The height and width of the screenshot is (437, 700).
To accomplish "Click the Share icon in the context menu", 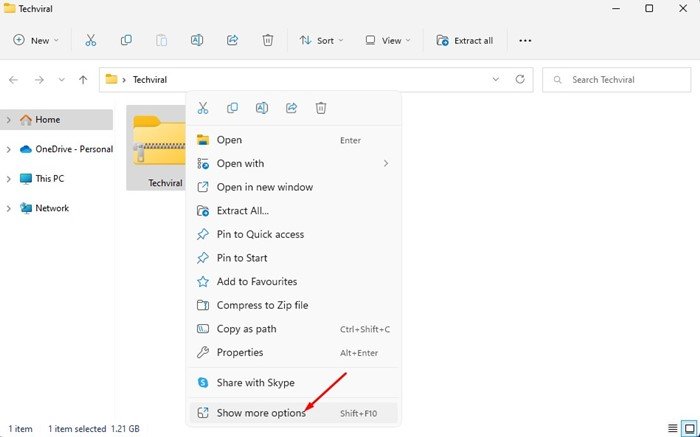I will (x=292, y=108).
